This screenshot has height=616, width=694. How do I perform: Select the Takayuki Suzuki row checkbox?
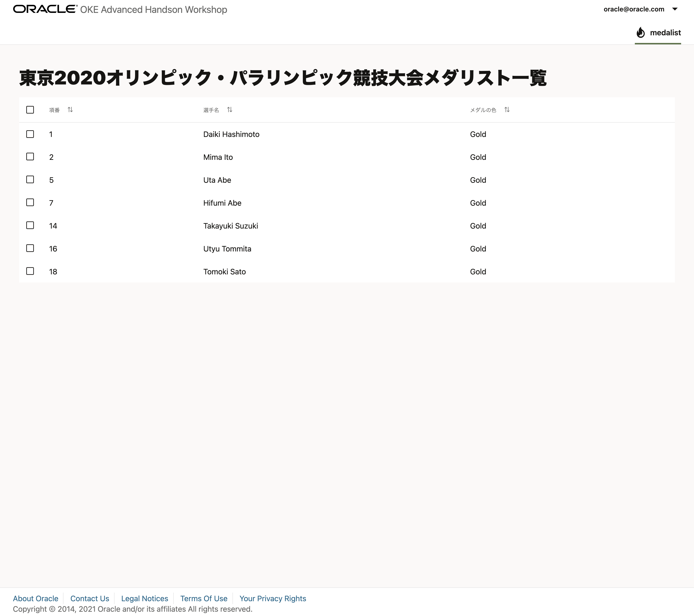(30, 225)
